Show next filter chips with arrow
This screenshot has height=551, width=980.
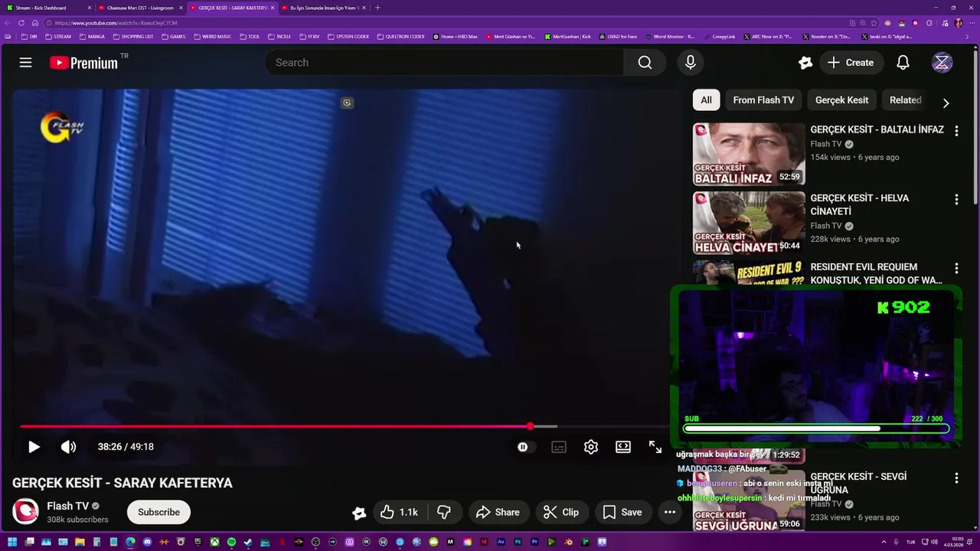tap(946, 103)
